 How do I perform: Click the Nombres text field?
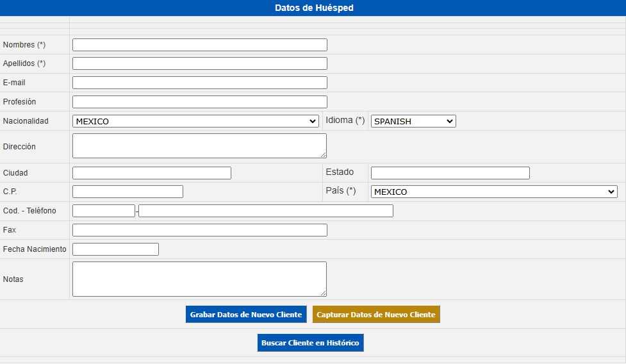pos(199,45)
